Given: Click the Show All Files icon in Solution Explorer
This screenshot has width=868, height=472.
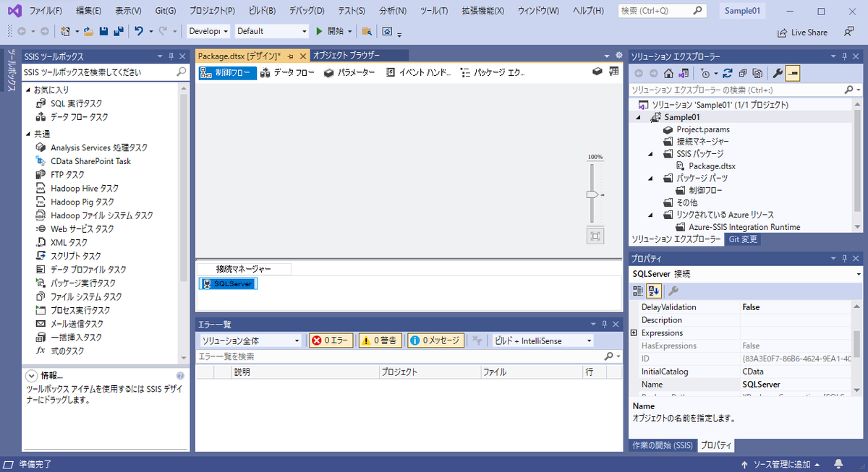Looking at the screenshot, I should click(x=757, y=73).
